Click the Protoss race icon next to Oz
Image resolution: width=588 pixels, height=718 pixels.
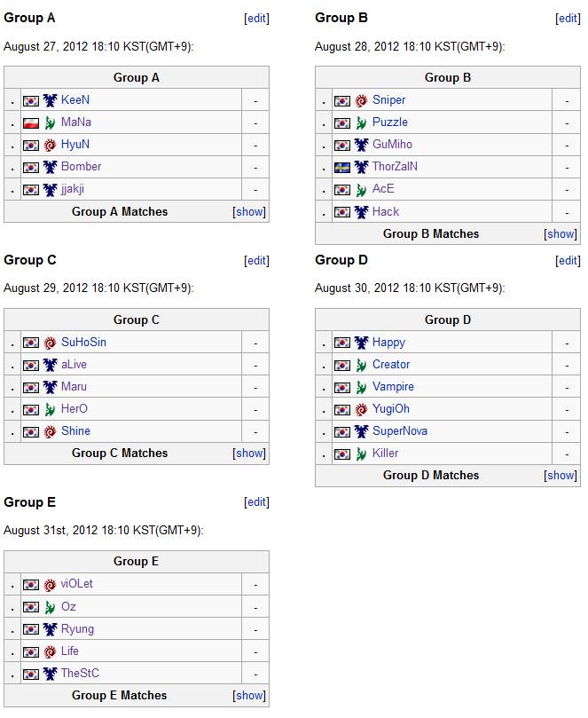pyautogui.click(x=50, y=607)
